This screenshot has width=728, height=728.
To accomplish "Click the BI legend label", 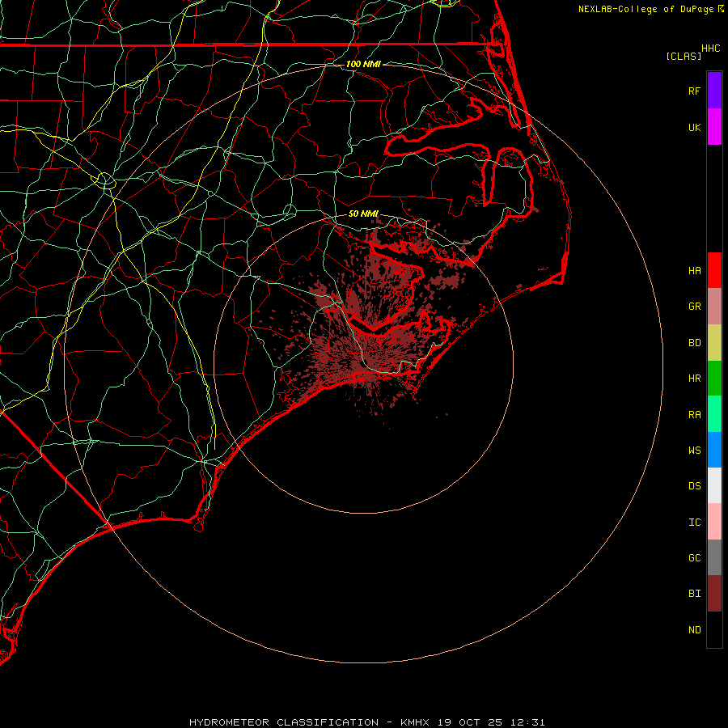I will [x=694, y=594].
